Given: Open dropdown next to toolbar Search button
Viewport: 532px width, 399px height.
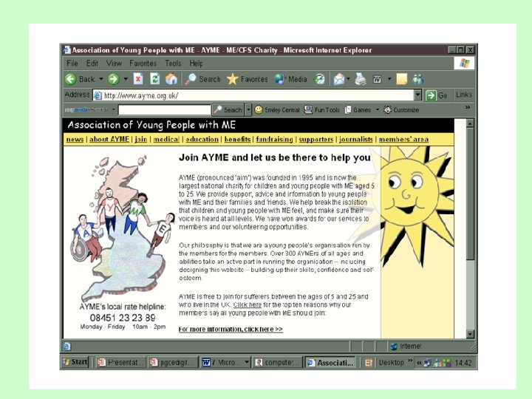Looking at the screenshot, I should click(248, 109).
